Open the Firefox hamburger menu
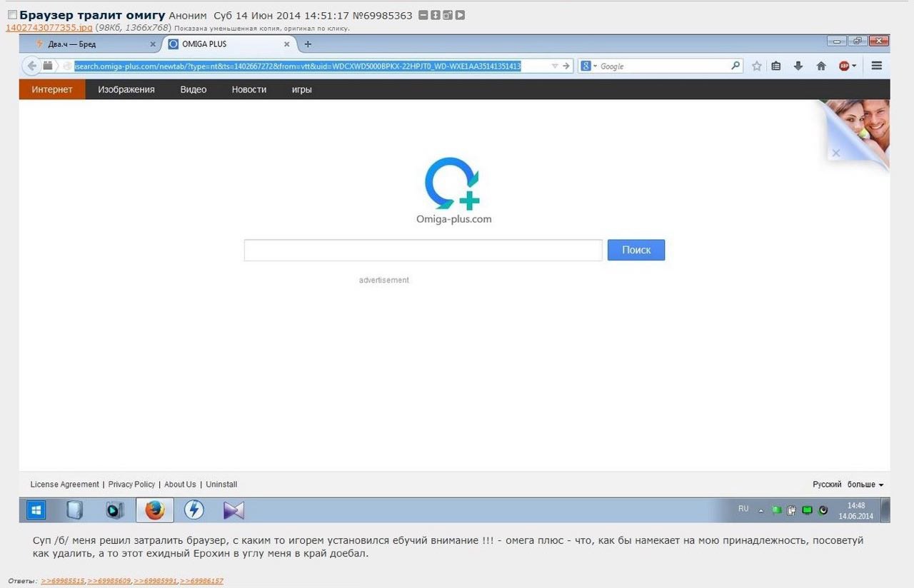This screenshot has width=914, height=588. pos(877,66)
